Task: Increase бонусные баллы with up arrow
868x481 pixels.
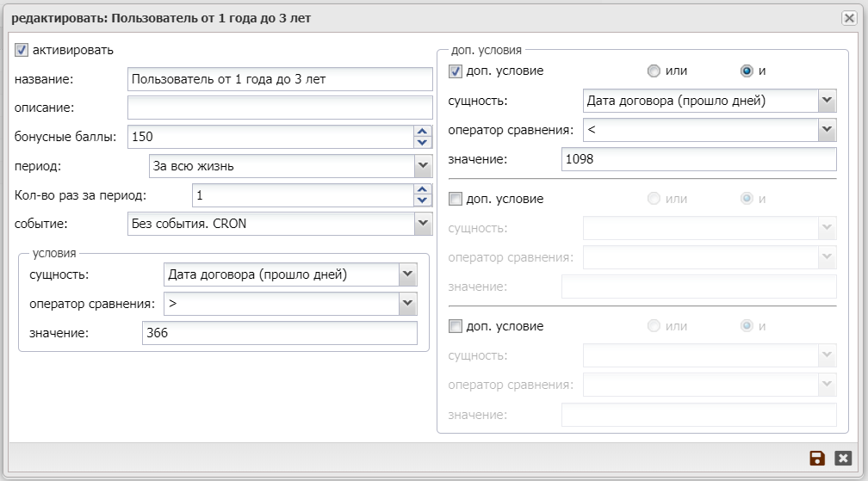Action: click(x=422, y=132)
